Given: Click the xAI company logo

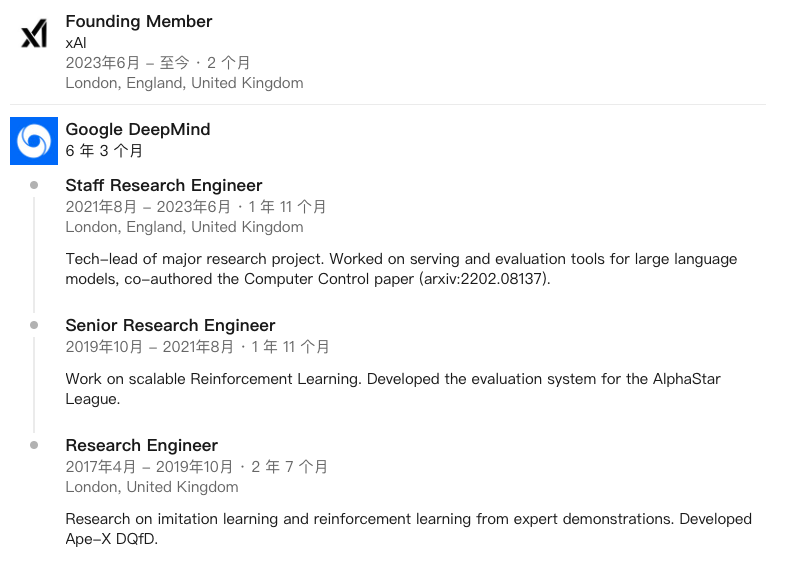Looking at the screenshot, I should [34, 34].
